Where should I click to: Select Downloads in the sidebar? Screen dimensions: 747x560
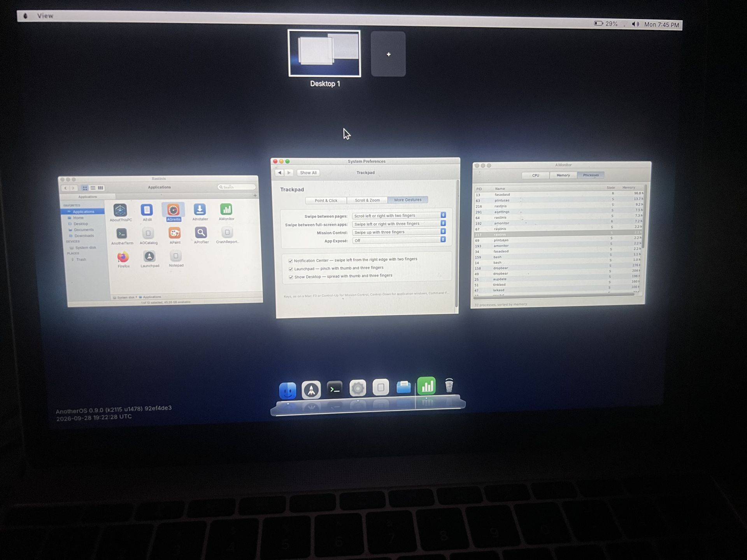point(84,236)
